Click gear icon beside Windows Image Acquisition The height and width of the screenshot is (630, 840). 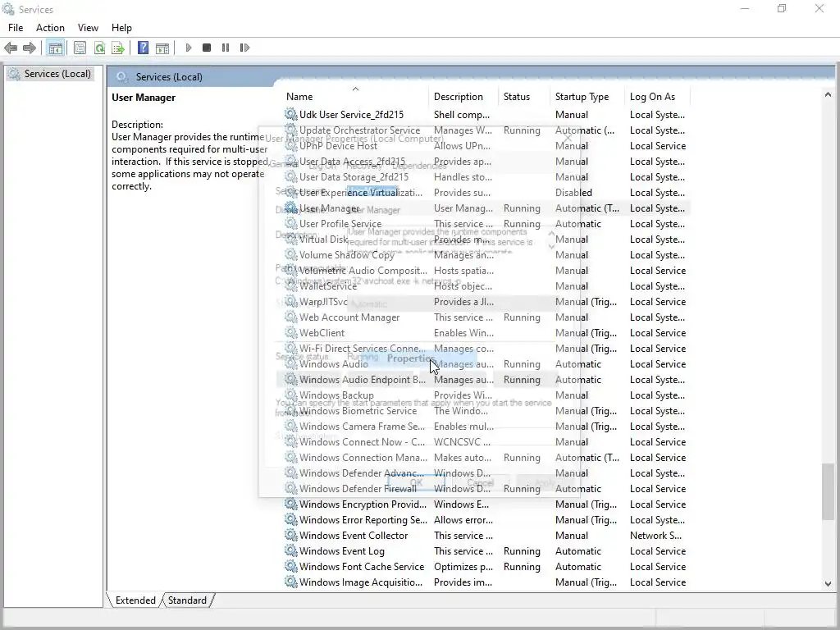point(291,582)
